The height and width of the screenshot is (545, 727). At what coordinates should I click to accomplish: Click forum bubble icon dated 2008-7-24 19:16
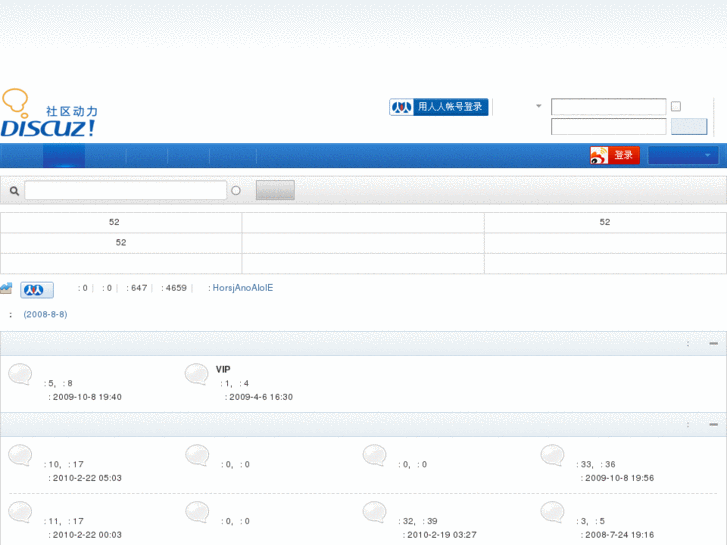[553, 513]
